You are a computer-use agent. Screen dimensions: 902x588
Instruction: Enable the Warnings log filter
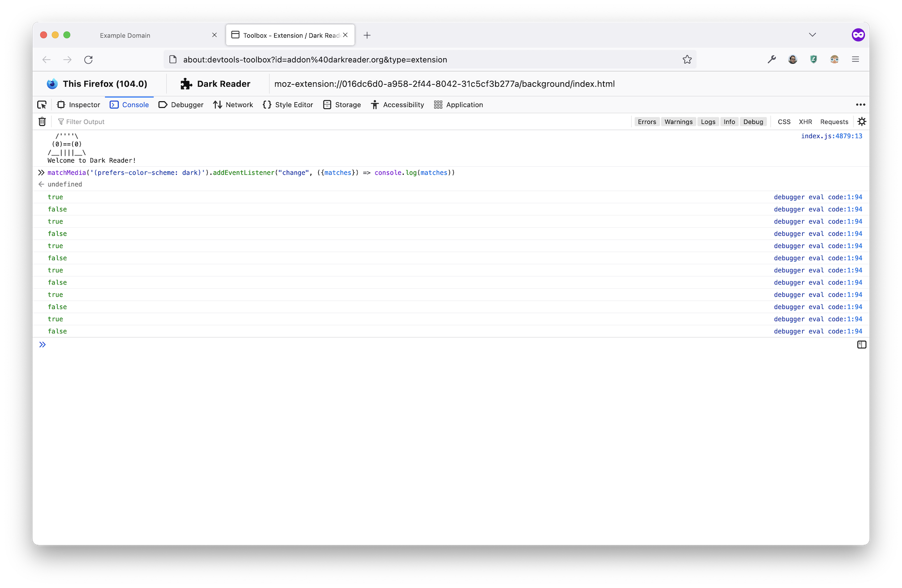(x=678, y=122)
